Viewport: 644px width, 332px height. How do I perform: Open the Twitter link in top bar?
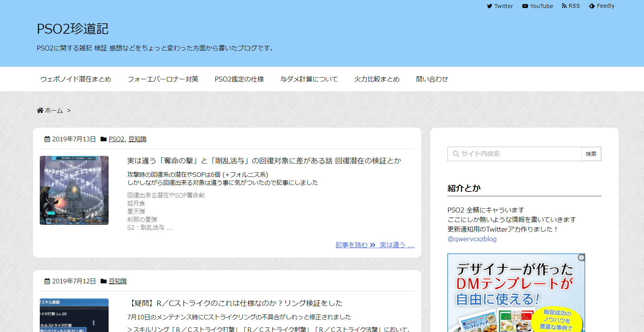click(500, 6)
